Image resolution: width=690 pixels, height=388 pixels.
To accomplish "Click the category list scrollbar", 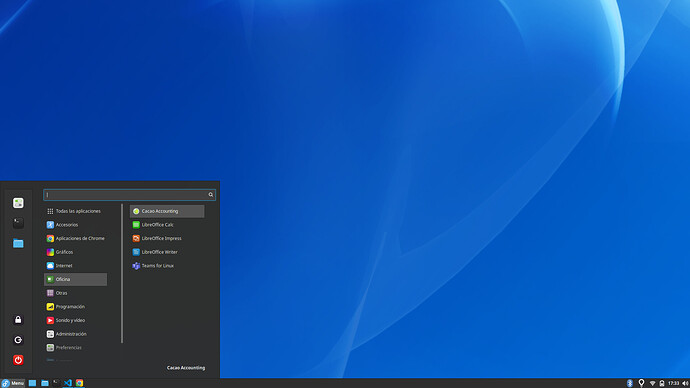I will click(122, 273).
